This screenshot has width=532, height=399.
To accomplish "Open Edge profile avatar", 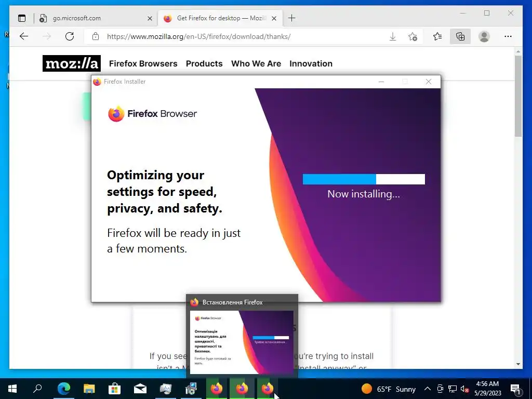I will (484, 36).
